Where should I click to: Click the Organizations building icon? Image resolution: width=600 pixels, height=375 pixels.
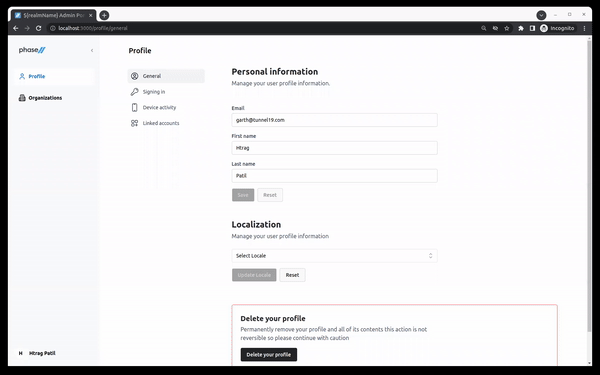click(22, 98)
